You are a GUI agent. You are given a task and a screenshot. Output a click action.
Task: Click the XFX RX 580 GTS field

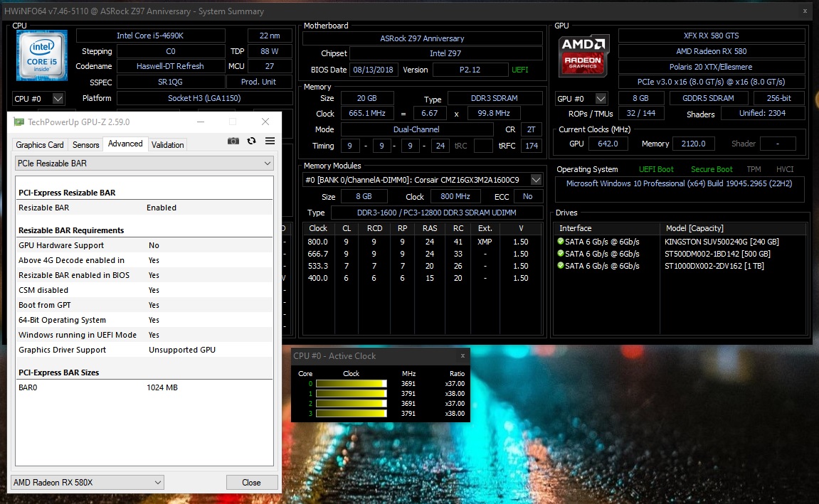tap(712, 36)
